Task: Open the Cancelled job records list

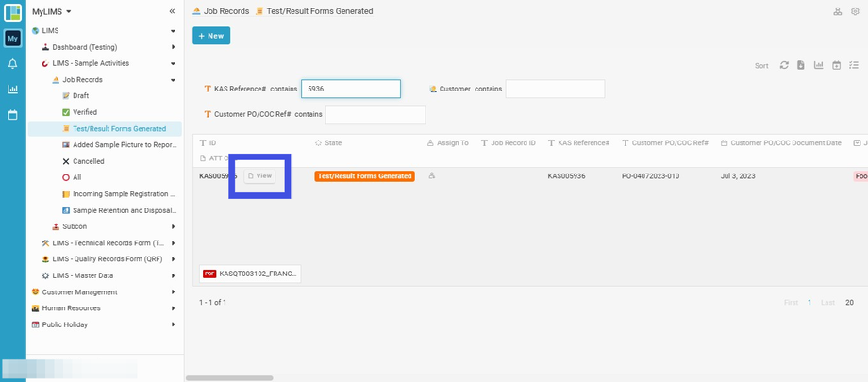Action: (88, 161)
